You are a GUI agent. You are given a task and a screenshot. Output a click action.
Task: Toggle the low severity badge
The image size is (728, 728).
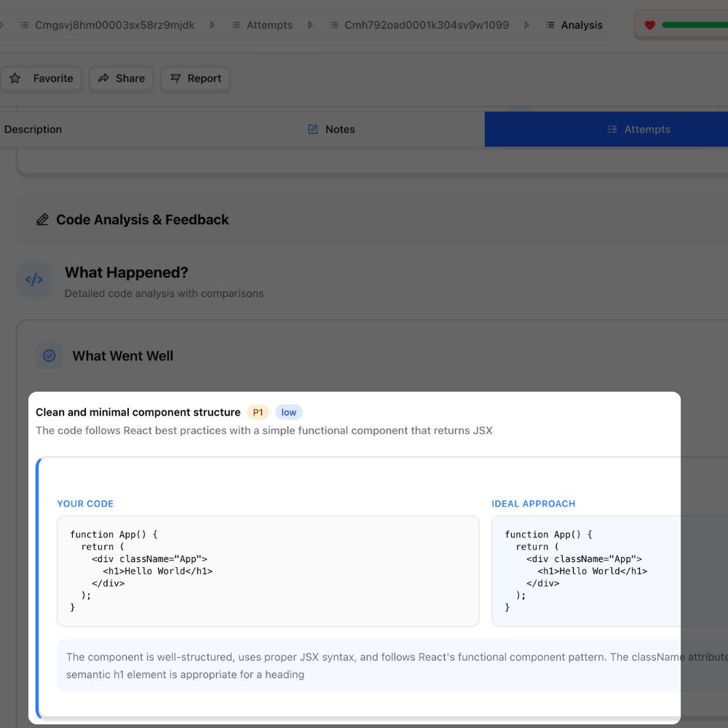(288, 412)
